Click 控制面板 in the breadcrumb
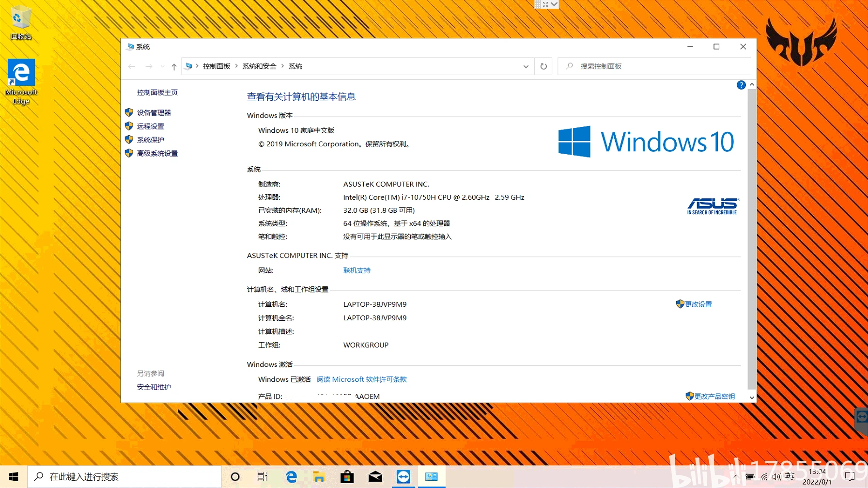Image resolution: width=868 pixels, height=488 pixels. (x=217, y=66)
